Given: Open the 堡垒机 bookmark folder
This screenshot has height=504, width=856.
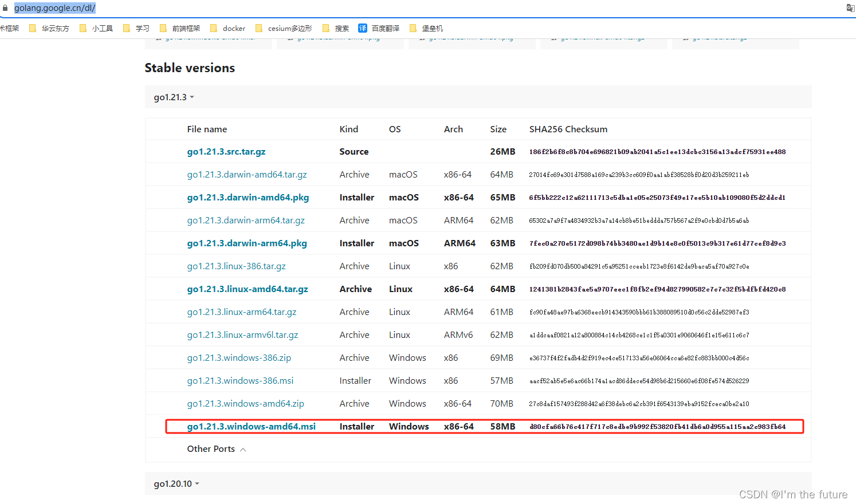Looking at the screenshot, I should (426, 28).
